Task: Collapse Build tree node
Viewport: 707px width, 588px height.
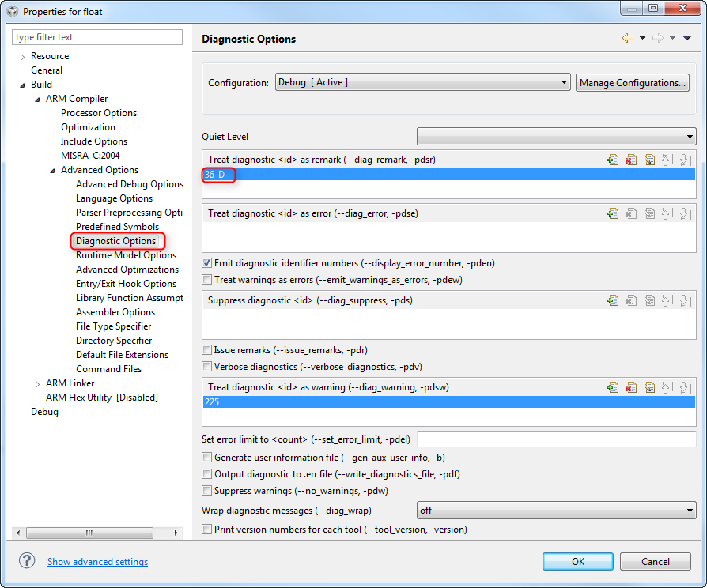Action: tap(23, 85)
